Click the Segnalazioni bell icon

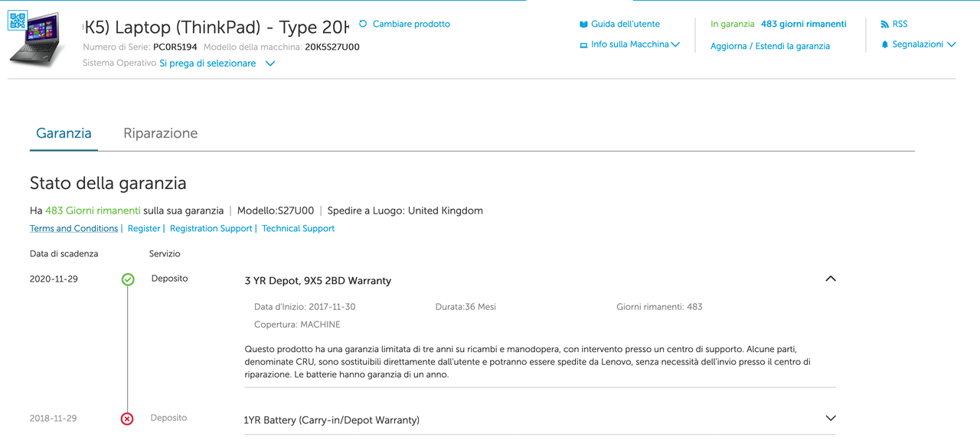pyautogui.click(x=885, y=45)
